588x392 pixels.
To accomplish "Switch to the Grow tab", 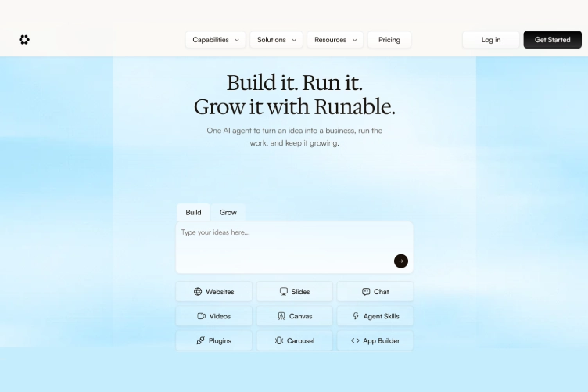I will coord(228,212).
